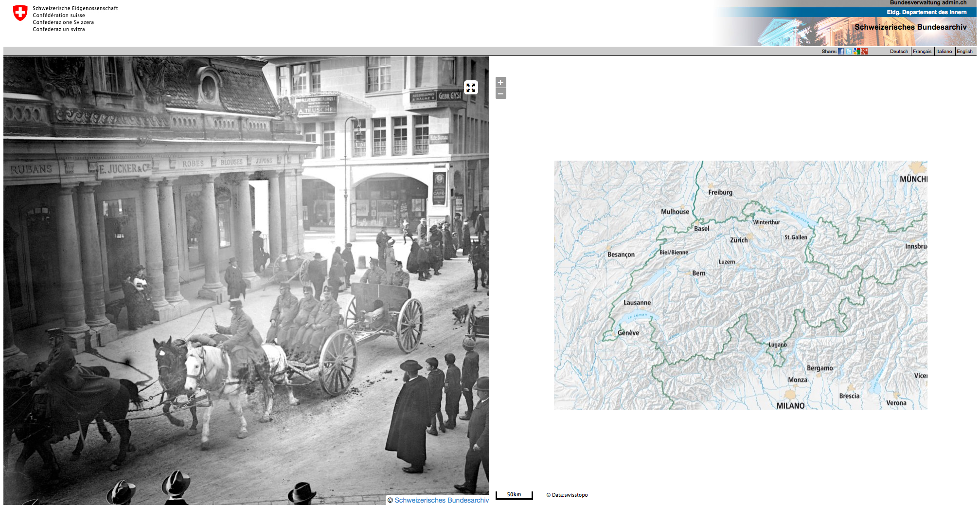Switch language to Deutsch

pos(899,52)
